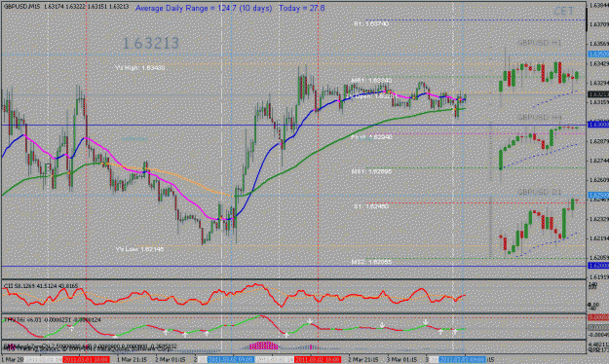
Task: Click the Today = 27.8 label
Action: click(302, 8)
